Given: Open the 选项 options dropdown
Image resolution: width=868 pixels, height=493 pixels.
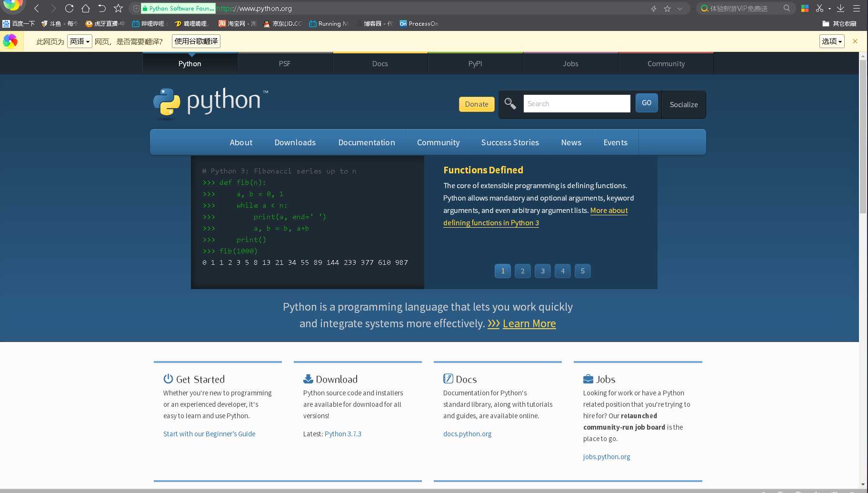Looking at the screenshot, I should click(x=832, y=41).
